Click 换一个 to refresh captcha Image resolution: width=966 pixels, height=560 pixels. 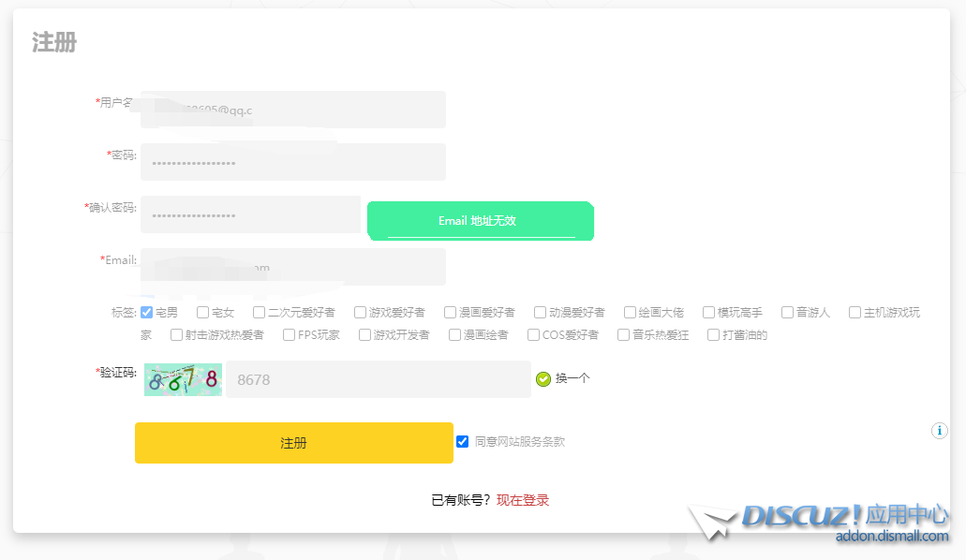572,379
